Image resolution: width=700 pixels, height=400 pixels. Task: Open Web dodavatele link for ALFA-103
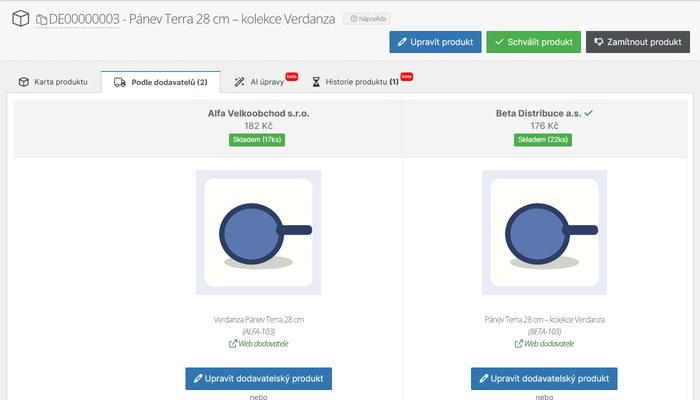[x=258, y=344]
